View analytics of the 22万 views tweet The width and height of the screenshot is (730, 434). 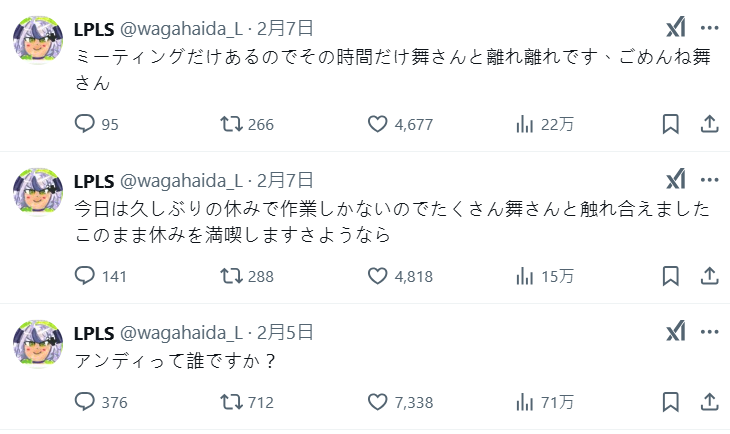tap(525, 124)
